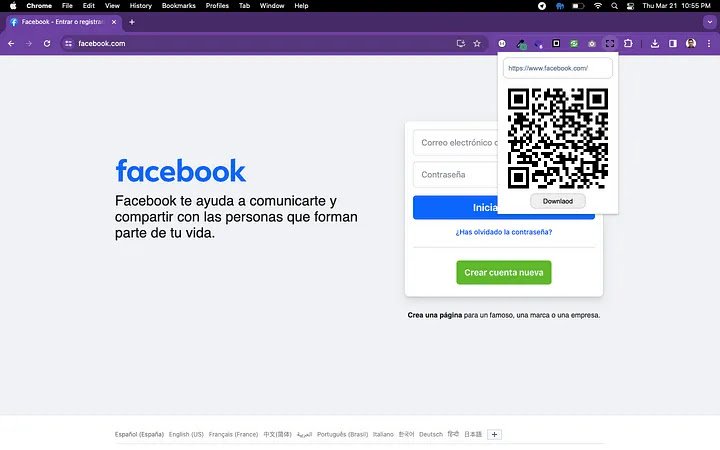This screenshot has height=450, width=720.
Task: Open Control Center in the menu bar
Action: tap(630, 6)
